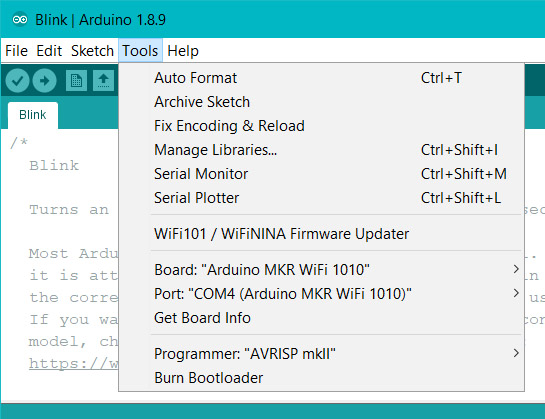
Task: Click "Most Ardu" text line in editor
Action: pyautogui.click(x=73, y=253)
